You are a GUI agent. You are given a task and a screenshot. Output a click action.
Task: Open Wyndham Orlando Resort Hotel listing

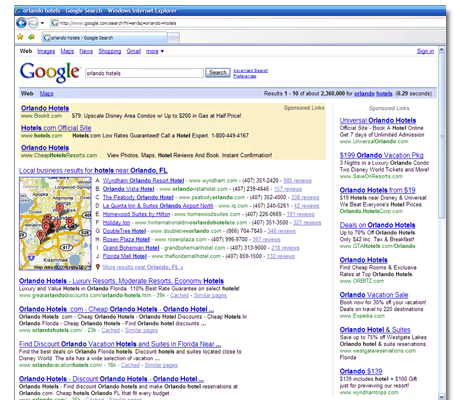[x=143, y=181]
